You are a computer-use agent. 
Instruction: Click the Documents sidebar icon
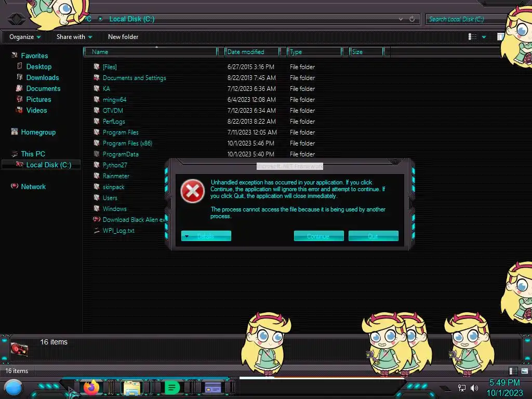[19, 88]
